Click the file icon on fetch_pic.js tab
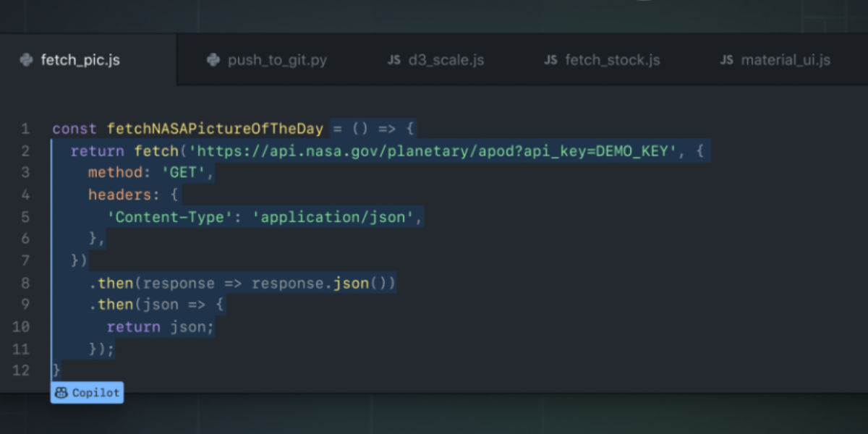The width and height of the screenshot is (868, 434). click(x=26, y=60)
